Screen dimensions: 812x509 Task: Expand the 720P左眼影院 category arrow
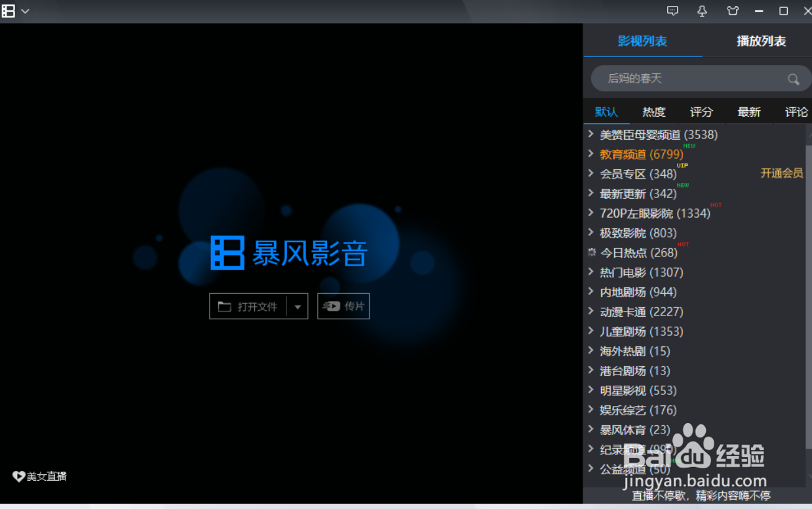pyautogui.click(x=591, y=213)
